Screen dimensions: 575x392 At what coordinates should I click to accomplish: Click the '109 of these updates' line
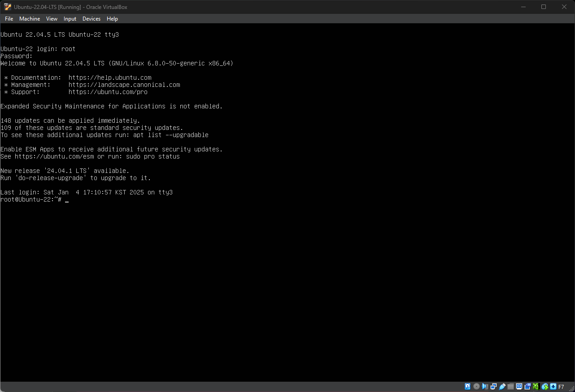point(92,128)
